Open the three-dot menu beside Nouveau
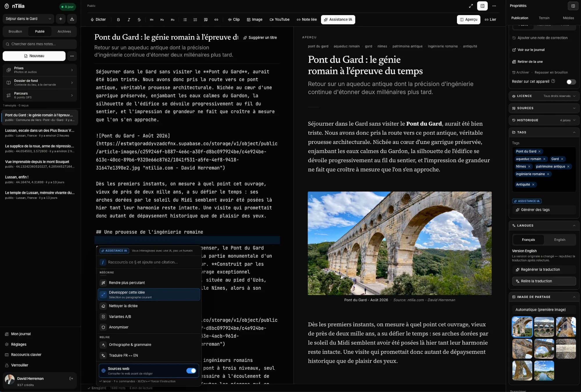581x392 pixels. [x=72, y=56]
